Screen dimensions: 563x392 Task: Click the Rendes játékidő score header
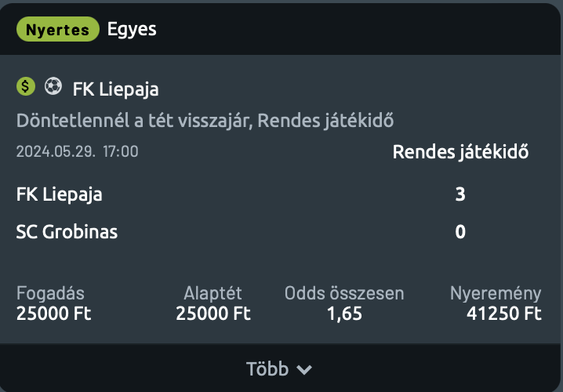[460, 151]
